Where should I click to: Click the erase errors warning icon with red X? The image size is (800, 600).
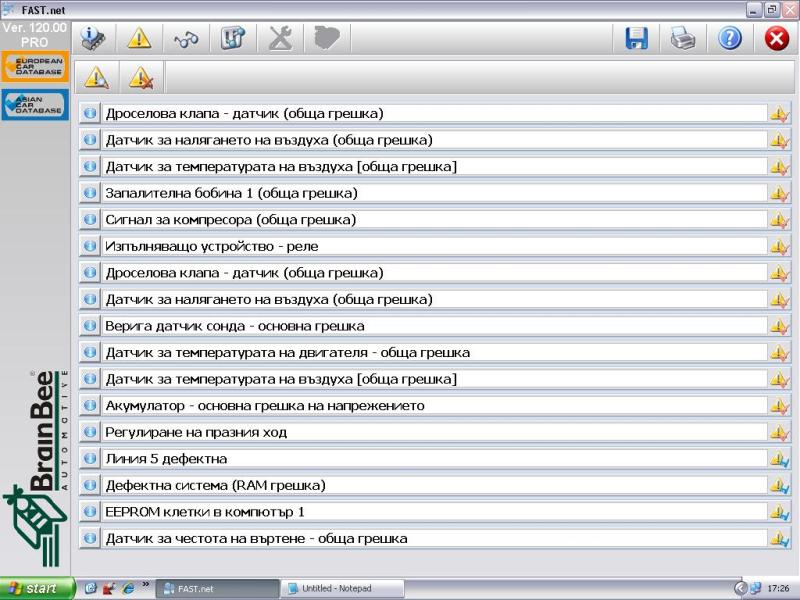[142, 77]
